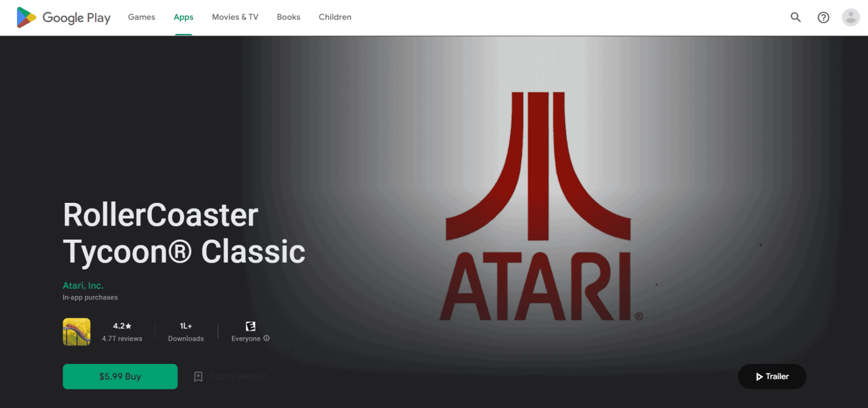
Task: Click the wishlist bookmark icon
Action: click(x=198, y=376)
